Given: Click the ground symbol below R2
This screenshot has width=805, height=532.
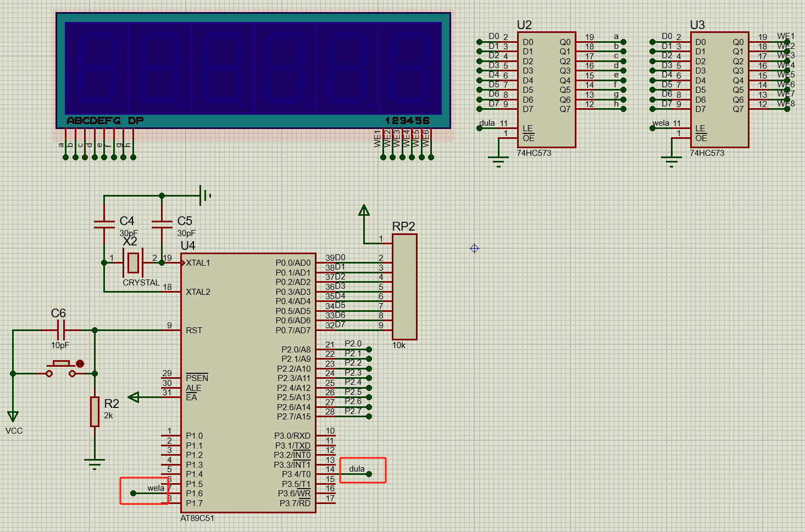Looking at the screenshot, I should click(95, 464).
